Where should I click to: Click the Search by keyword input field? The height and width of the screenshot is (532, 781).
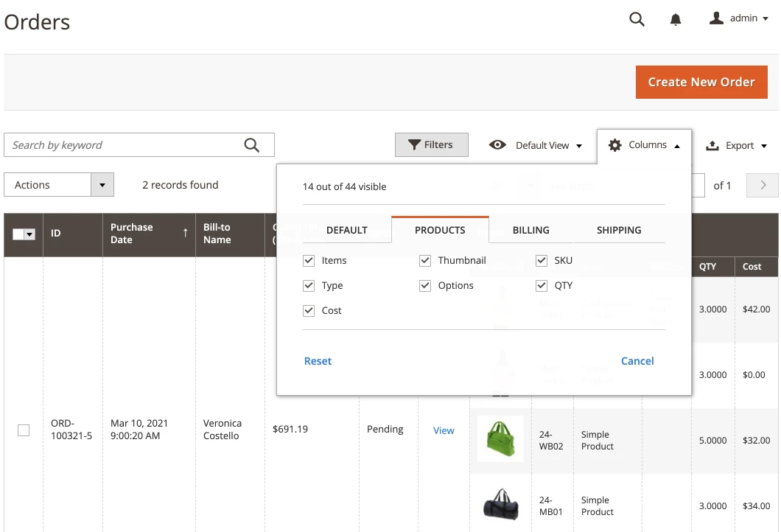click(x=125, y=145)
